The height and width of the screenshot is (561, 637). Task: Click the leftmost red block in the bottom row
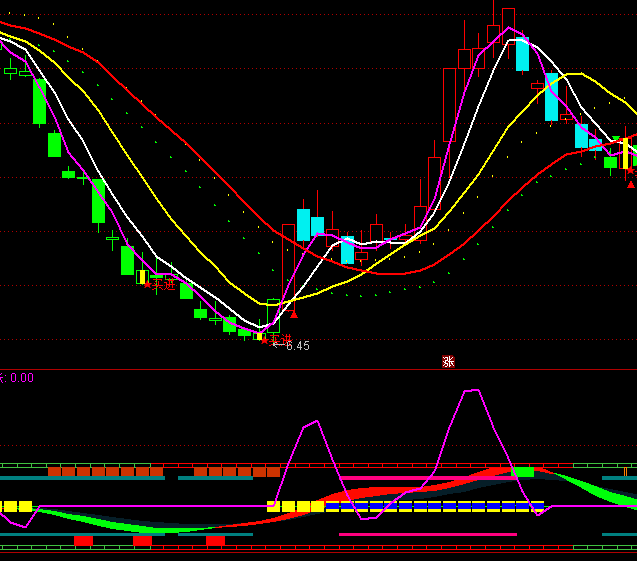(83, 540)
